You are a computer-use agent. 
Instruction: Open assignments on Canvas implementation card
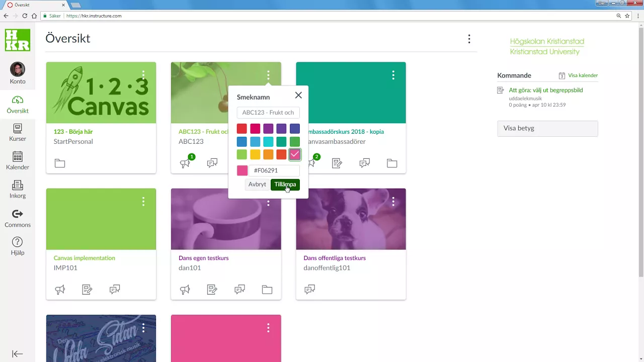(x=87, y=290)
